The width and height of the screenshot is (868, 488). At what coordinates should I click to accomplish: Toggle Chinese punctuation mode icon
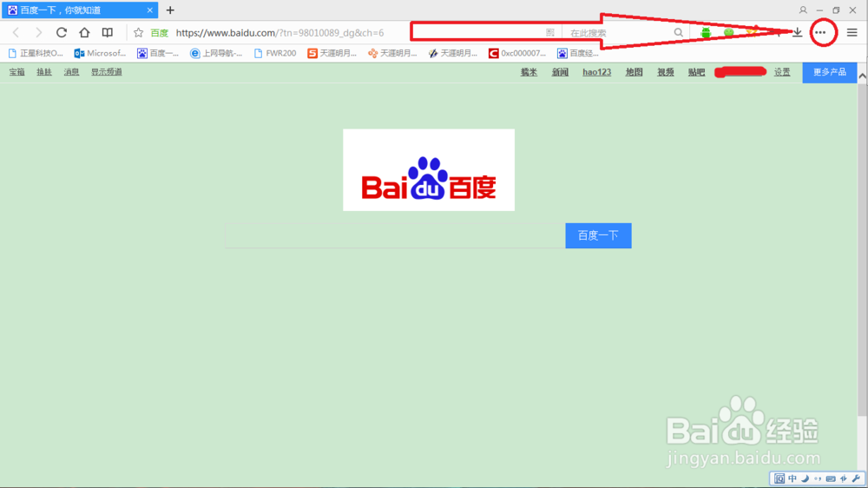point(818,478)
